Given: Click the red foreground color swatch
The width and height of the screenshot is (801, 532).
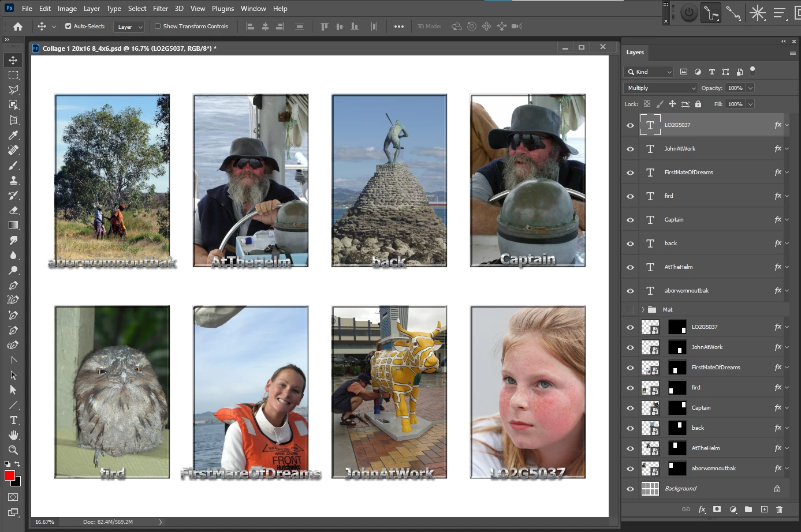Looking at the screenshot, I should click(x=10, y=475).
